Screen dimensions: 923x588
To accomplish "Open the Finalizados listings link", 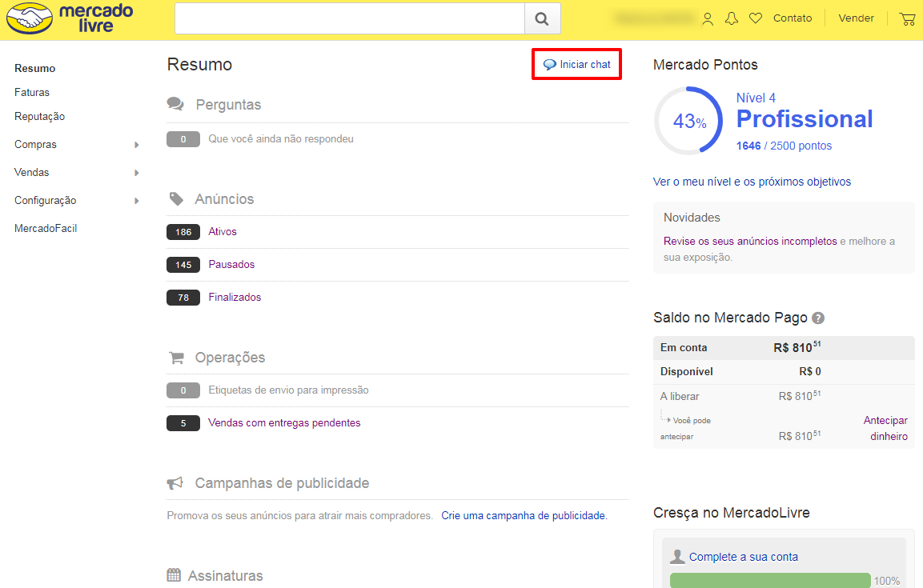I will (x=235, y=298).
